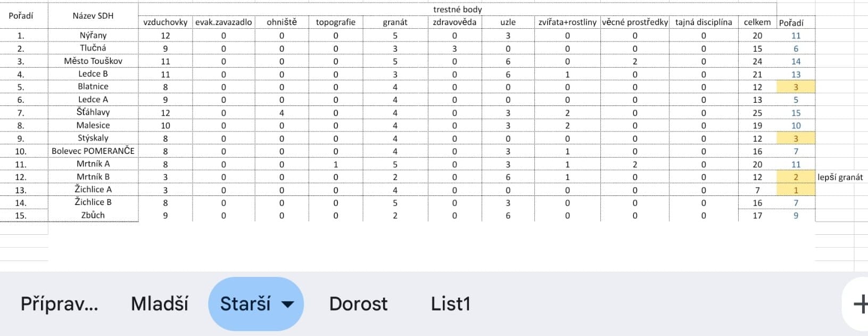Click the "Bolevec POMERANČE" cell
The width and height of the screenshot is (868, 336).
pos(93,151)
